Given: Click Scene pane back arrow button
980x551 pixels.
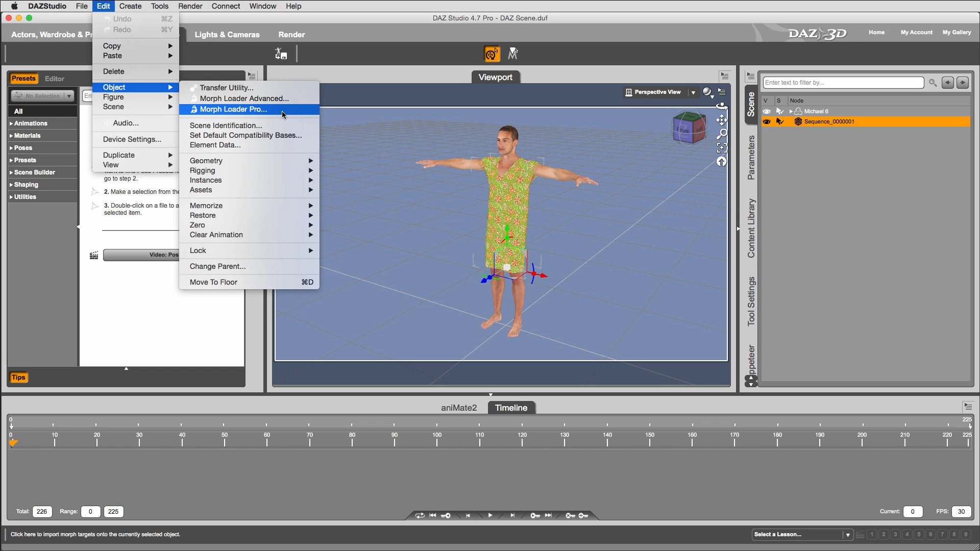Looking at the screenshot, I should 948,83.
